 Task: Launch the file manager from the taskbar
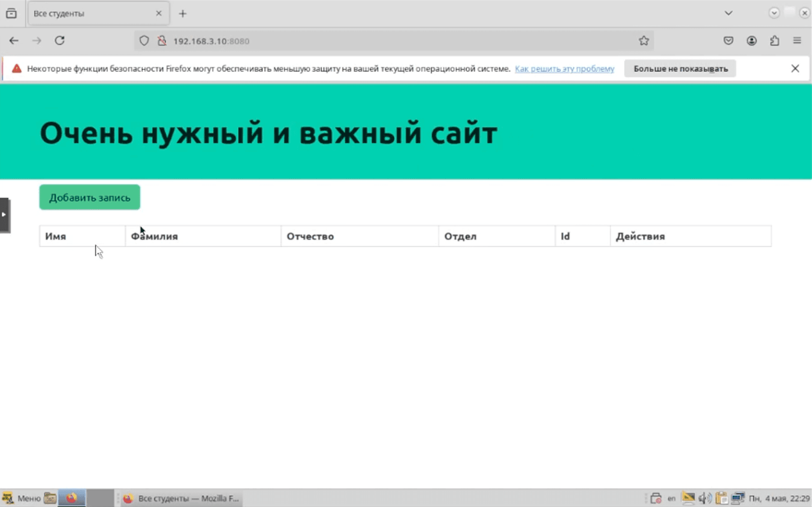[50, 498]
